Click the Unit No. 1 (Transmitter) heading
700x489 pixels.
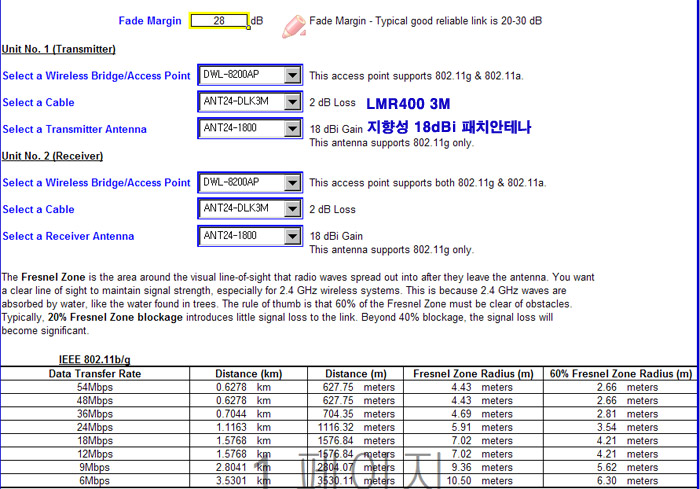coord(58,49)
